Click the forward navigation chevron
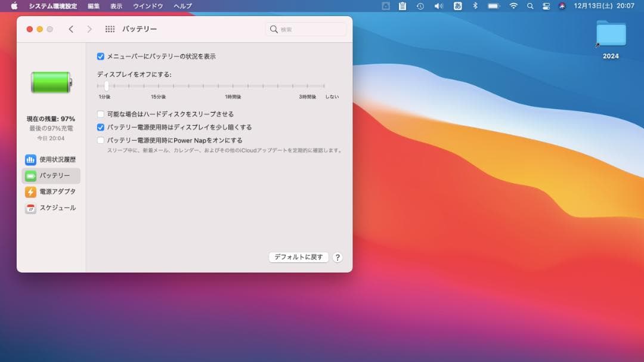This screenshot has width=644, height=362. pos(88,28)
